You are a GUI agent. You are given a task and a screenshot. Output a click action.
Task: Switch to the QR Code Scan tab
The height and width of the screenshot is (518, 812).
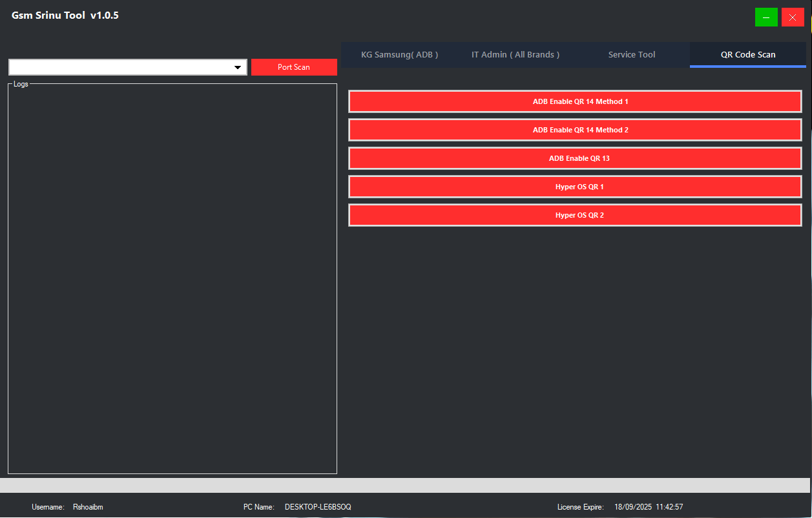coord(747,54)
